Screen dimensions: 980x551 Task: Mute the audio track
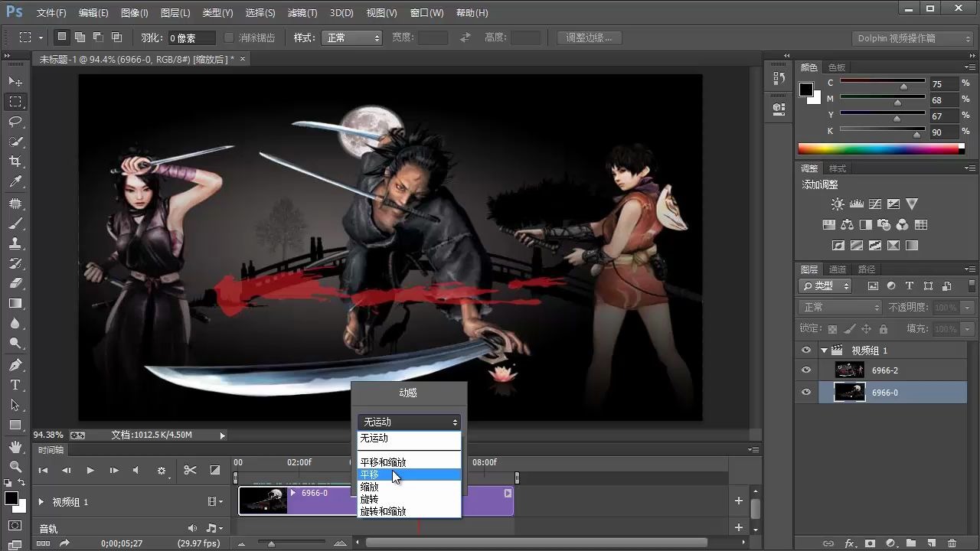click(x=192, y=528)
